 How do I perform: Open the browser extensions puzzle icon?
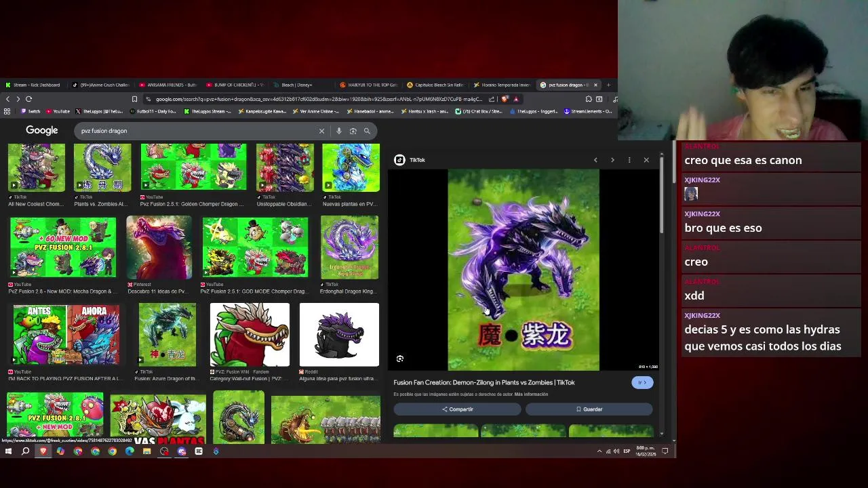(x=589, y=99)
